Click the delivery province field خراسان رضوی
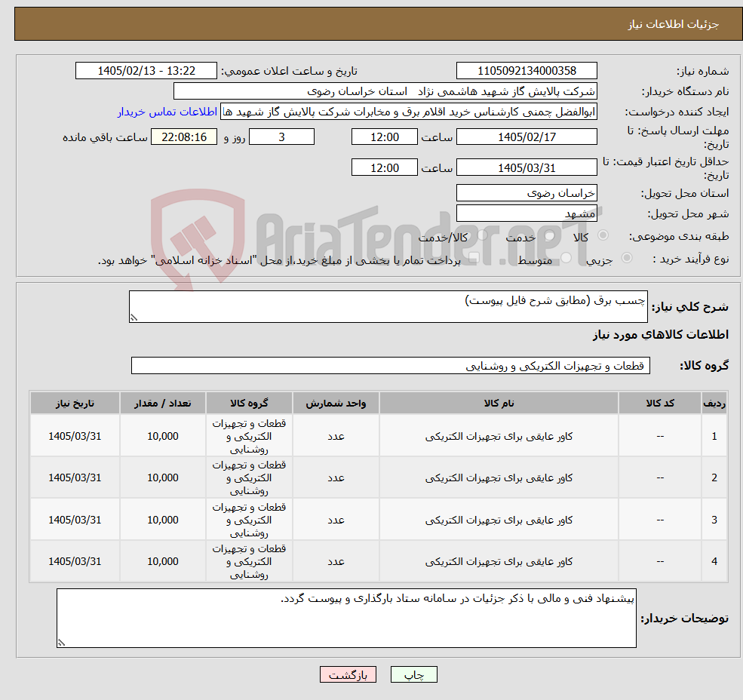Screen dimensions: 743x700 click(527, 193)
